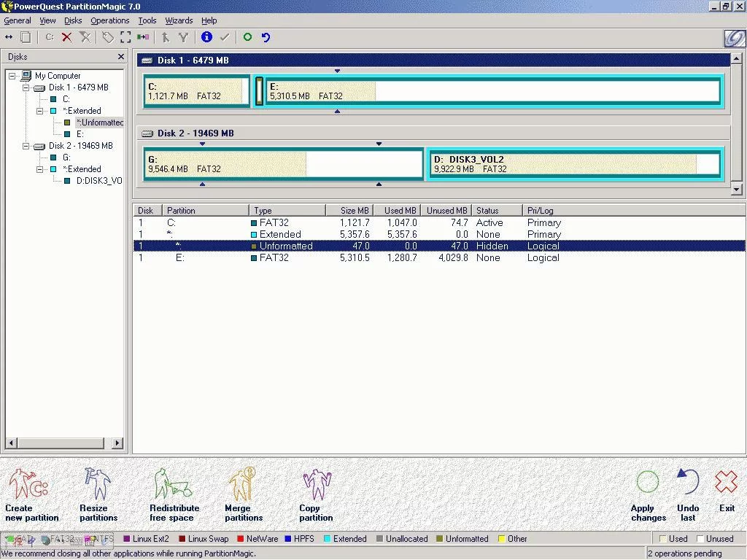
Task: Open the Operations menu
Action: pos(110,20)
